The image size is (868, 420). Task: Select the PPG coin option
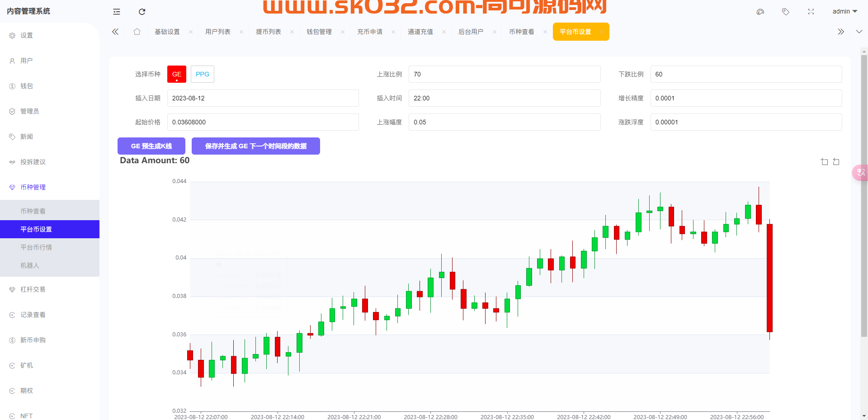(x=203, y=74)
